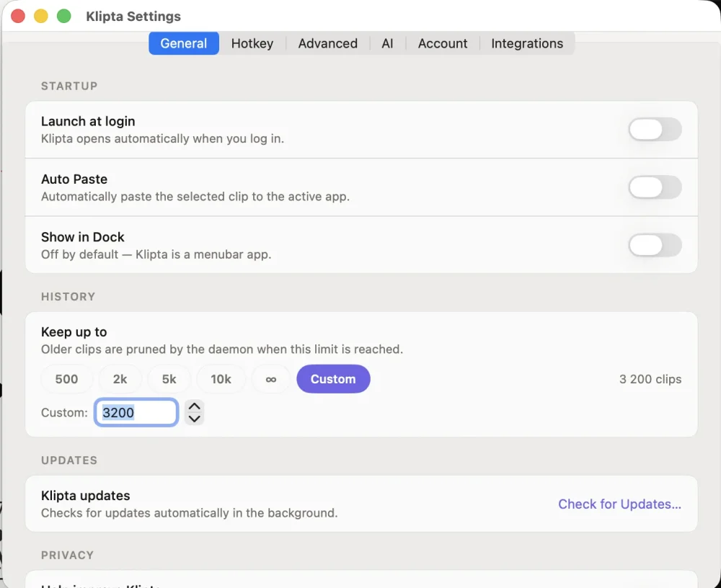Switch to the AI tab
The height and width of the screenshot is (588, 721).
tap(387, 43)
